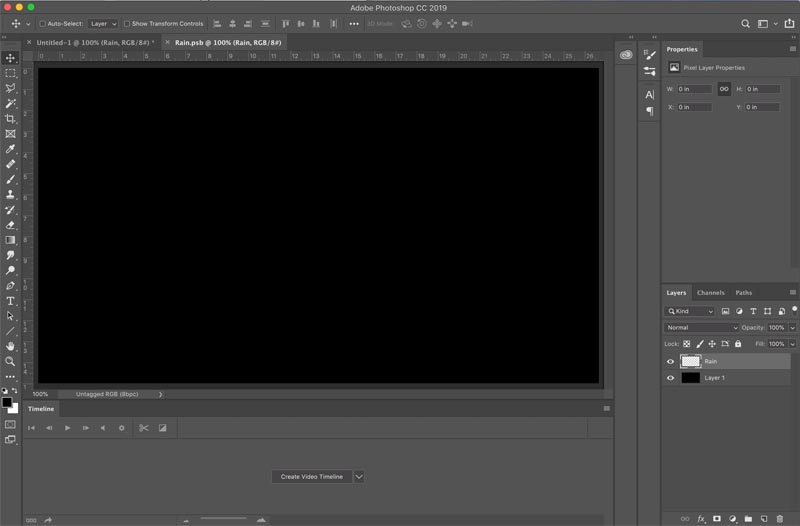Select the Healing Brush tool
The width and height of the screenshot is (800, 526).
click(10, 164)
